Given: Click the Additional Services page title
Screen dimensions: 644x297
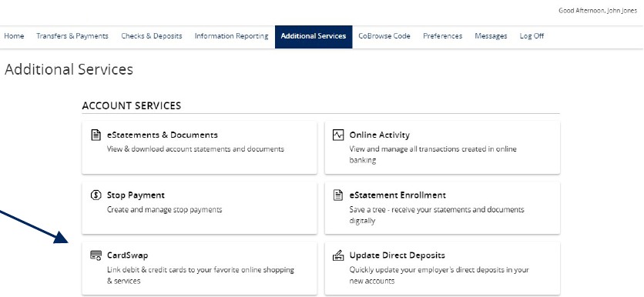Looking at the screenshot, I should point(69,69).
